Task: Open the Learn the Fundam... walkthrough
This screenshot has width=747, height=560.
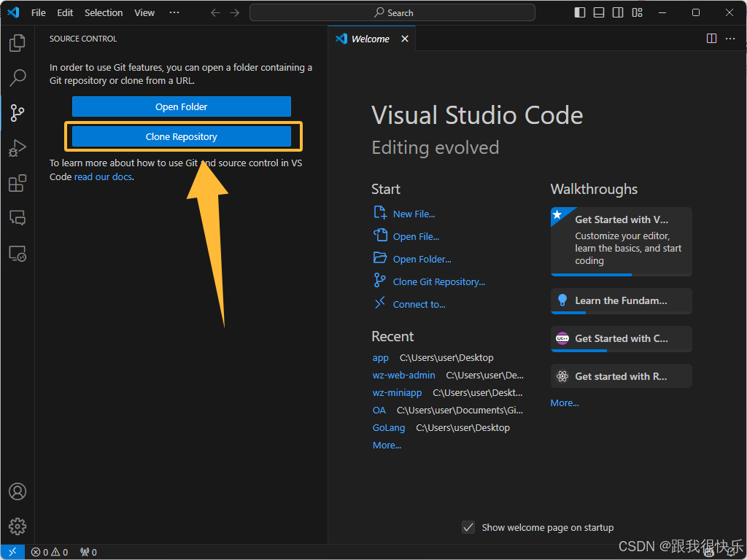Action: point(622,301)
